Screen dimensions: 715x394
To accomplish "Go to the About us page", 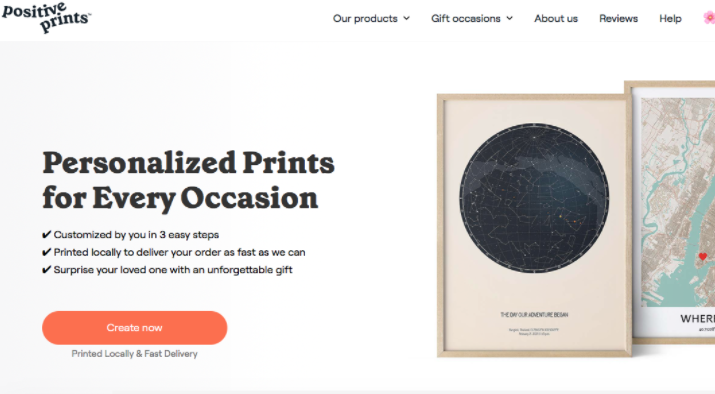I will click(556, 18).
